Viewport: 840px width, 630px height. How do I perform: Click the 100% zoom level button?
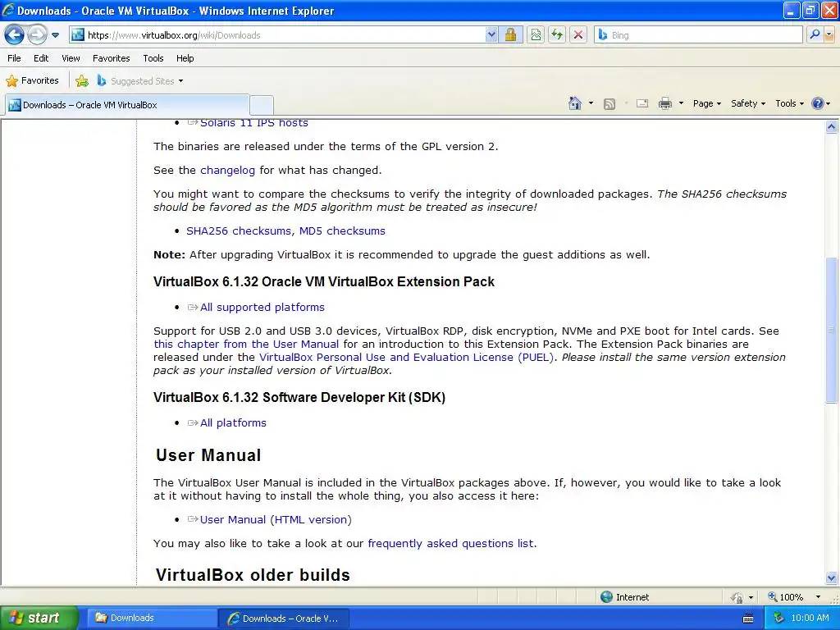pos(786,597)
